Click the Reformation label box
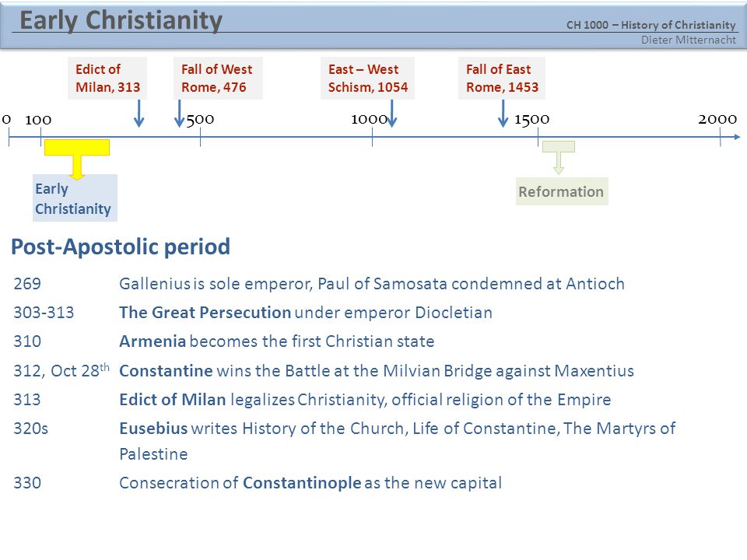The height and width of the screenshot is (560, 747). (x=562, y=191)
